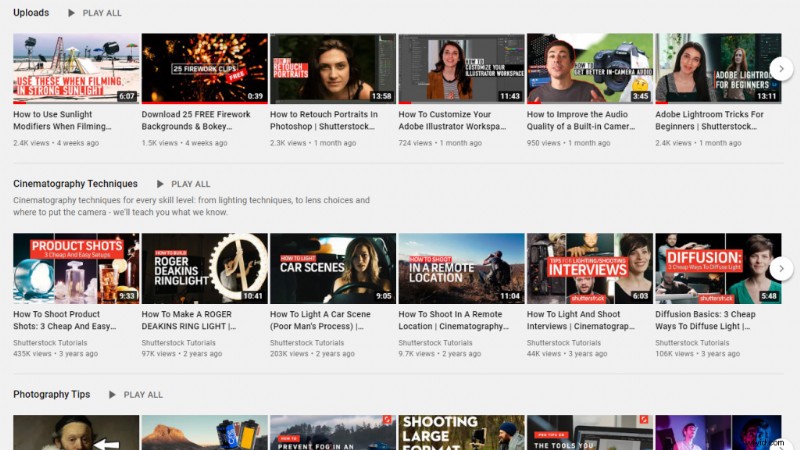Click title Download 25 FREE Firework Backgrounds
800x450 pixels.
[x=196, y=120]
